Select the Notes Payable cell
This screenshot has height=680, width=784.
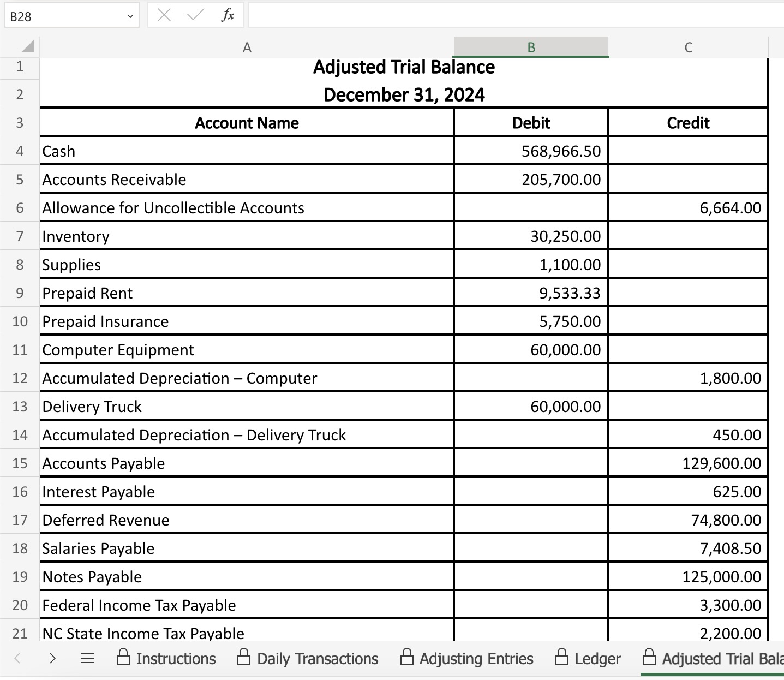pos(247,577)
